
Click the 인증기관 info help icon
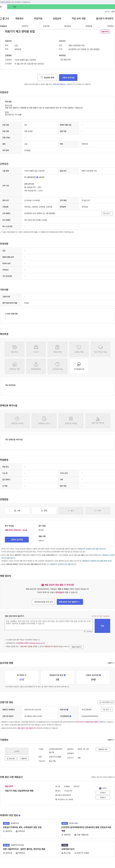click(68, 710)
